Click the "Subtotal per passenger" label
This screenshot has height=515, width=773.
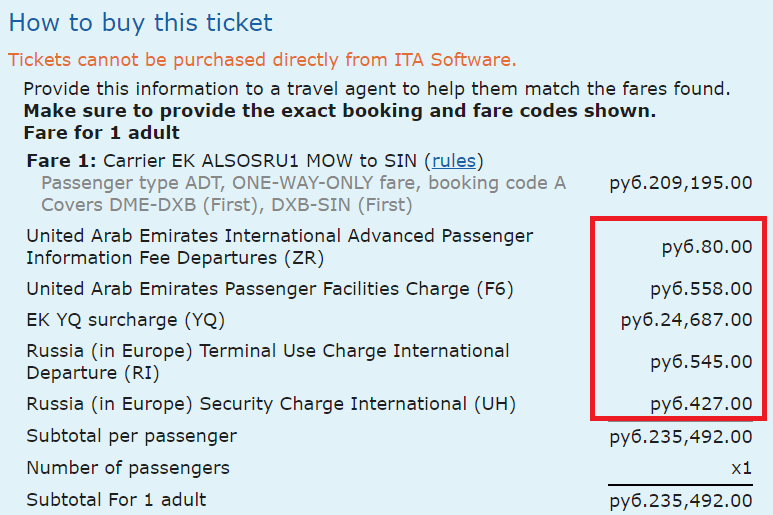(131, 436)
